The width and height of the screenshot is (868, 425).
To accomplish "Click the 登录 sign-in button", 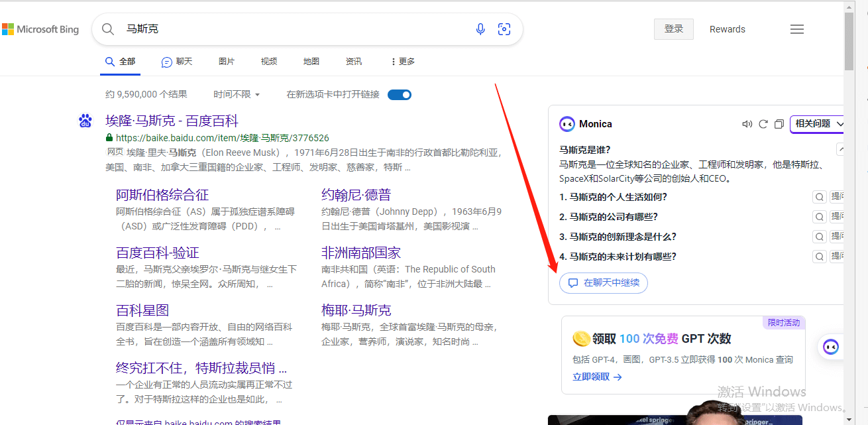I will (674, 29).
